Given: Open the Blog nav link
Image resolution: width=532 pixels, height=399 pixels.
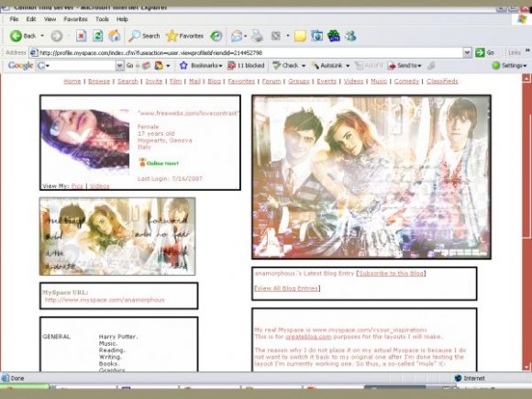Looking at the screenshot, I should click(214, 82).
